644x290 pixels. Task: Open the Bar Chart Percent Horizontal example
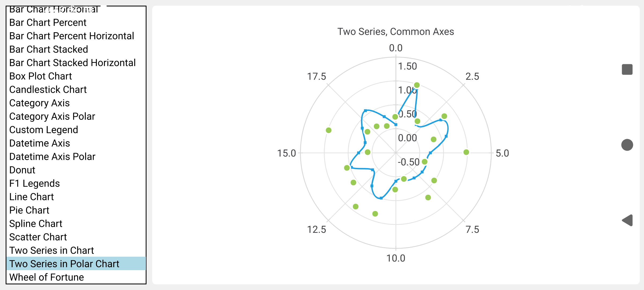tap(72, 36)
